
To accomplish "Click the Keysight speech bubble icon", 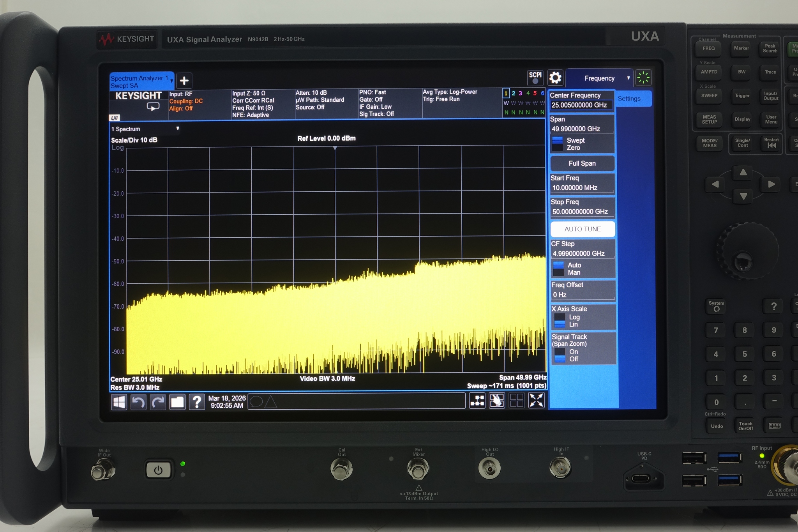I will coord(153,106).
